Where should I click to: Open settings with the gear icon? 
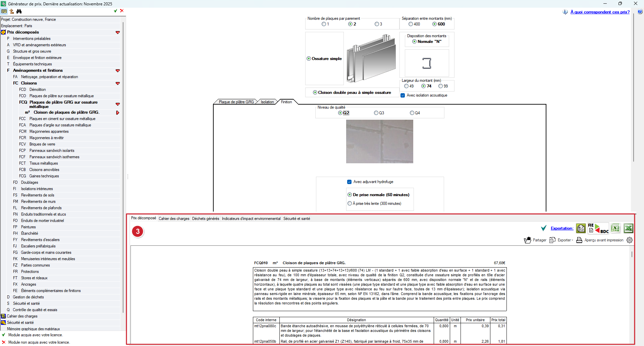click(x=630, y=240)
